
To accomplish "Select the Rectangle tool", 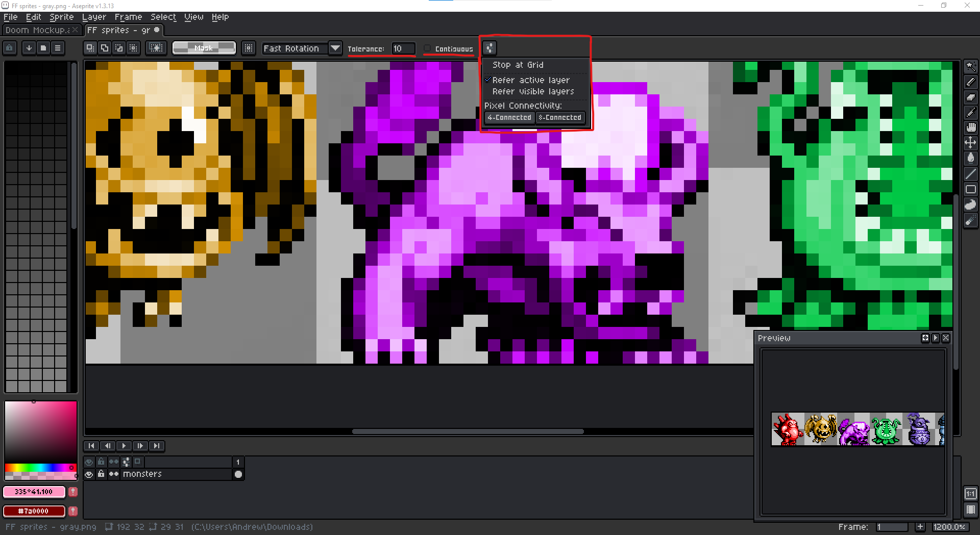I will (x=971, y=189).
